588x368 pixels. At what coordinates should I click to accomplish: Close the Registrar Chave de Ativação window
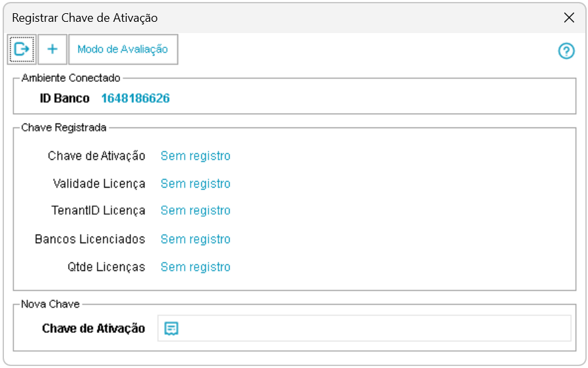click(569, 18)
